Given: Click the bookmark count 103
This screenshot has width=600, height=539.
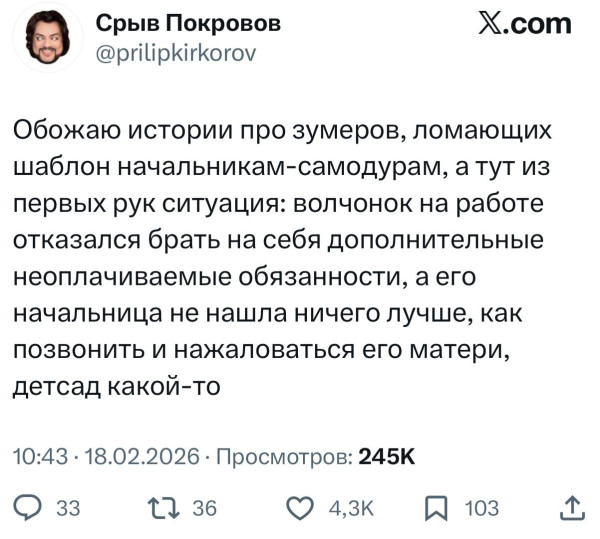Looking at the screenshot, I should pos(481,508).
